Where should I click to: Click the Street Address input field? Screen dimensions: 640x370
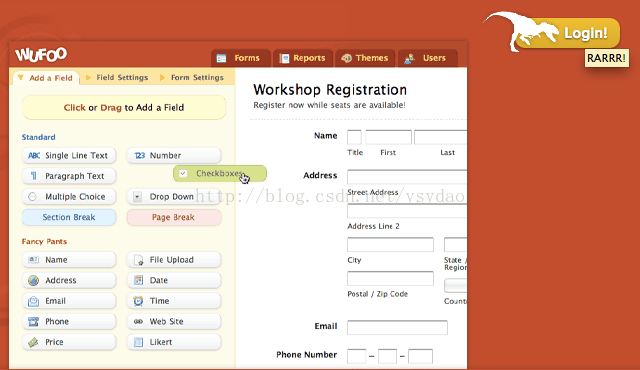coord(407,177)
